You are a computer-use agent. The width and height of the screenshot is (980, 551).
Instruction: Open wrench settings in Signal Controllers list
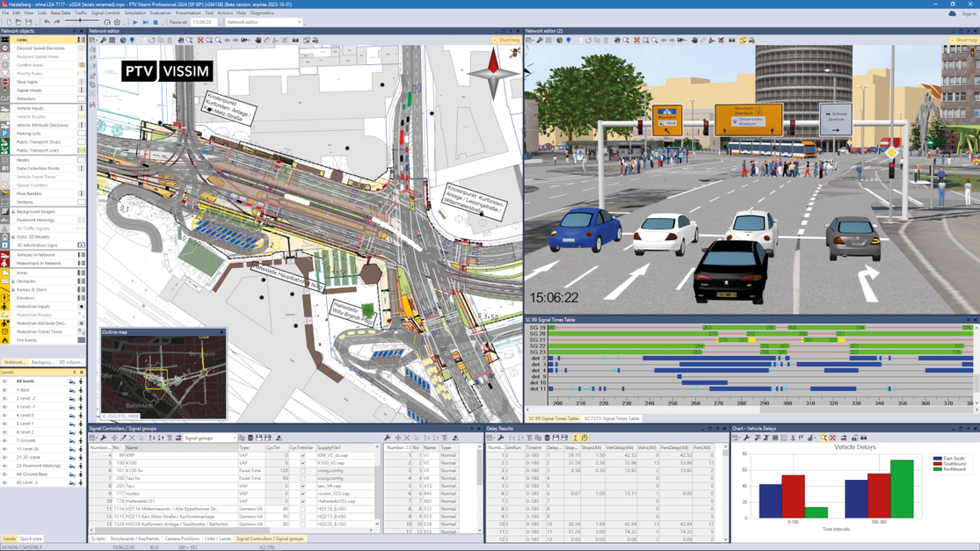tap(103, 438)
